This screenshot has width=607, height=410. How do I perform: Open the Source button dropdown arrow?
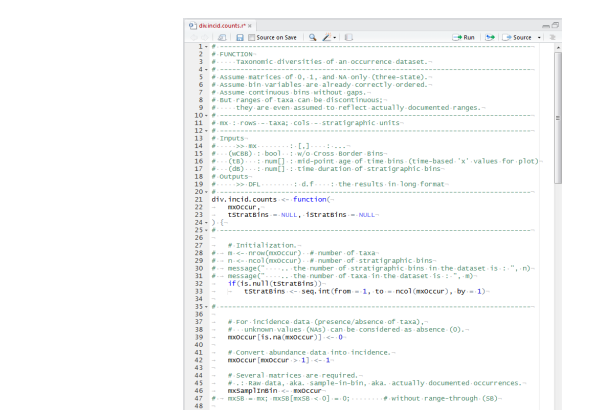[540, 37]
